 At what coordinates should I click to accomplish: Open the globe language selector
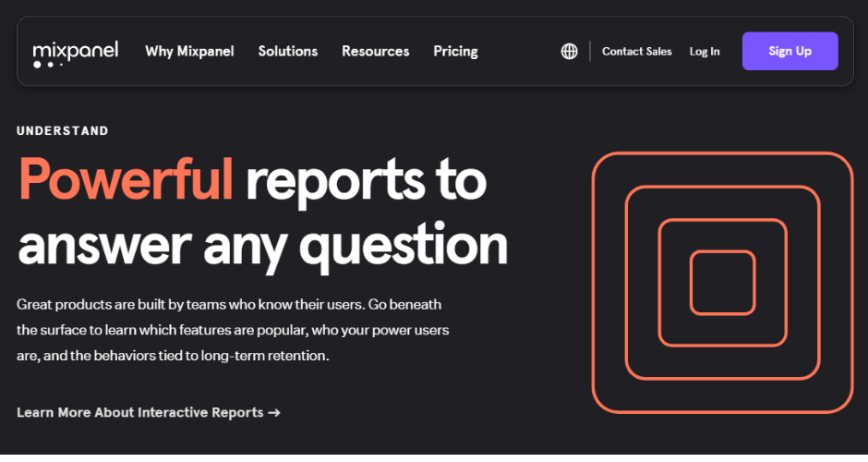click(569, 52)
